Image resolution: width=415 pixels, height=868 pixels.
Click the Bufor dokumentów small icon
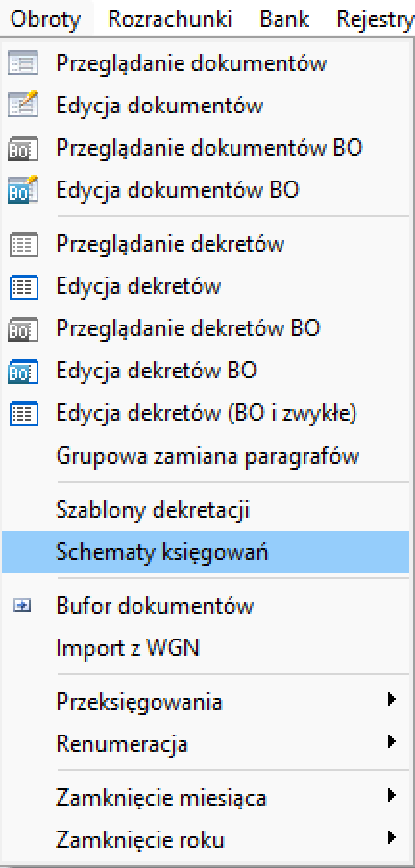(x=22, y=606)
